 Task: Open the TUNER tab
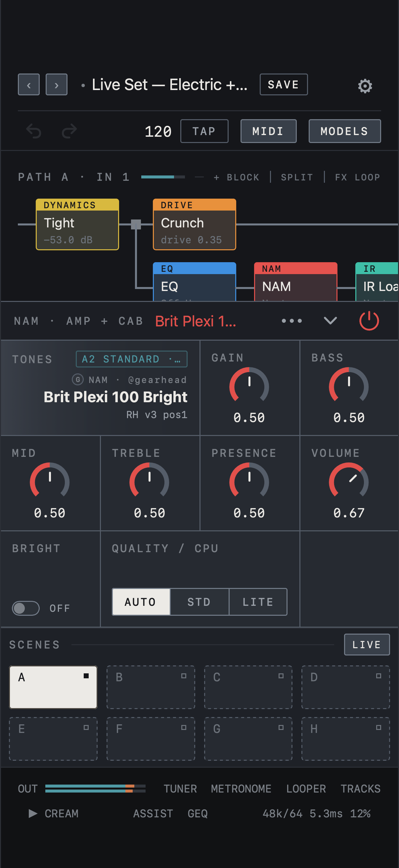pos(180,789)
